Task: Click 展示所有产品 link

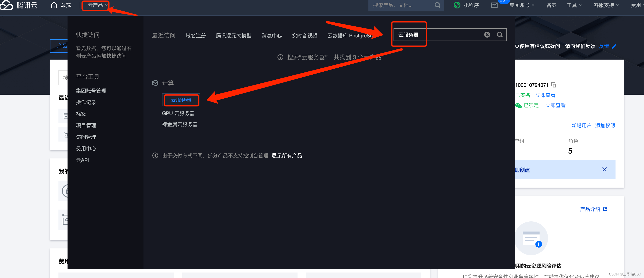Action: [x=287, y=156]
